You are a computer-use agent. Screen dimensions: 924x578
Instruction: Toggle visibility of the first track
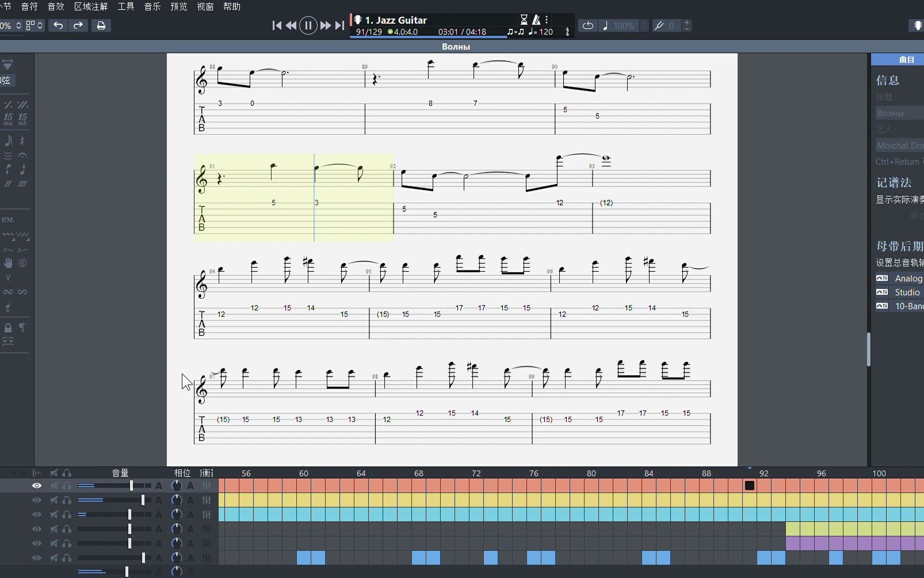click(36, 486)
